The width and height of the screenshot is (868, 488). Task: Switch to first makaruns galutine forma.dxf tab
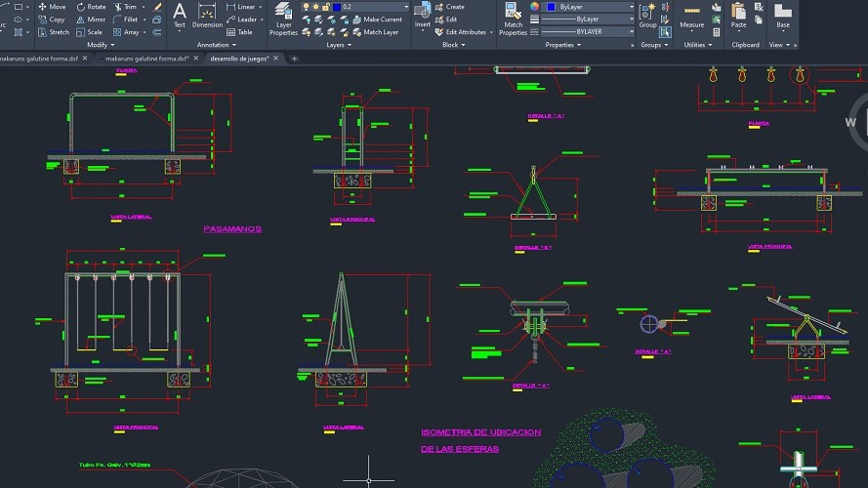pyautogui.click(x=39, y=59)
